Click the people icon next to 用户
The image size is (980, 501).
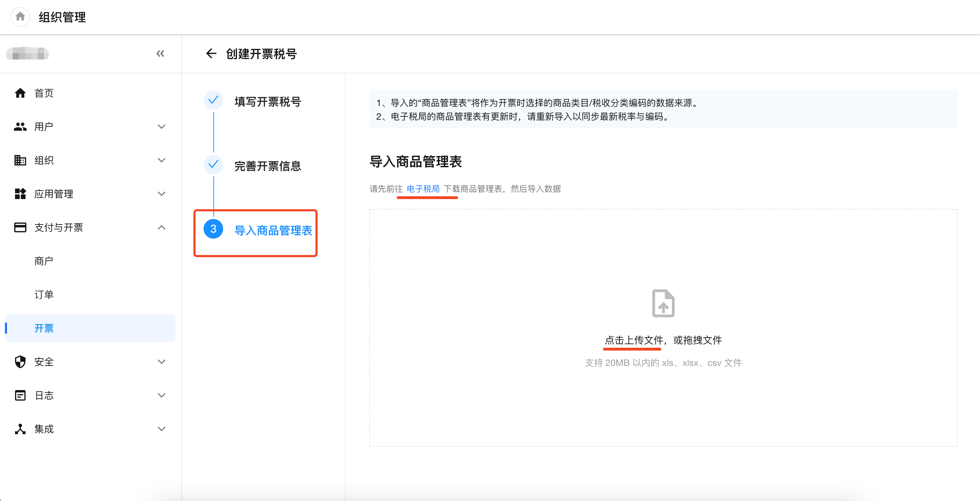(20, 127)
